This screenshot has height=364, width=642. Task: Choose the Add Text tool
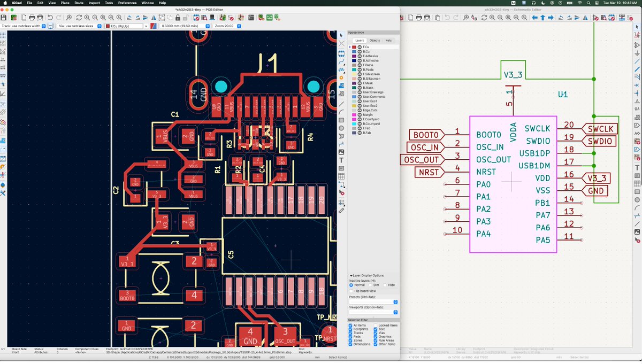(x=341, y=160)
